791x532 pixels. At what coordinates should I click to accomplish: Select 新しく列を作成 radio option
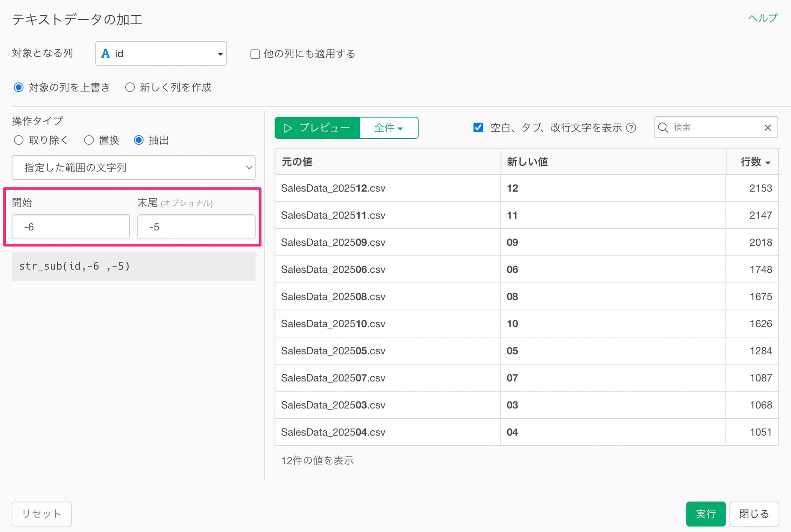coord(130,87)
